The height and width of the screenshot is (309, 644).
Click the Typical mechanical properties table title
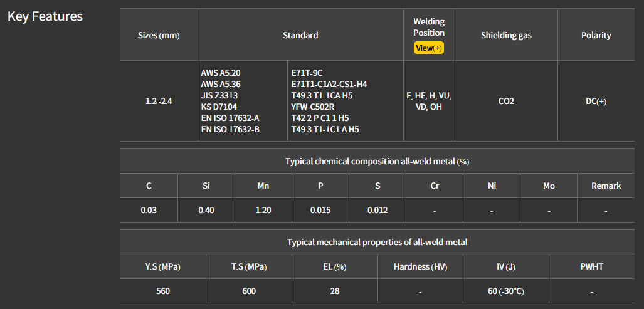pos(377,242)
